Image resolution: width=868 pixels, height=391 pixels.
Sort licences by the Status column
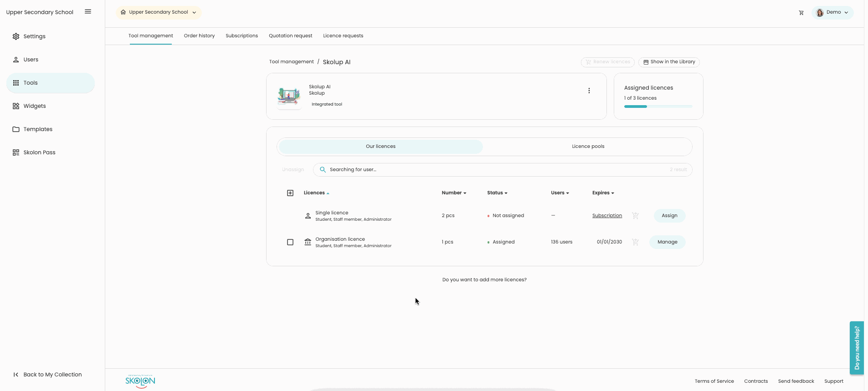click(497, 193)
